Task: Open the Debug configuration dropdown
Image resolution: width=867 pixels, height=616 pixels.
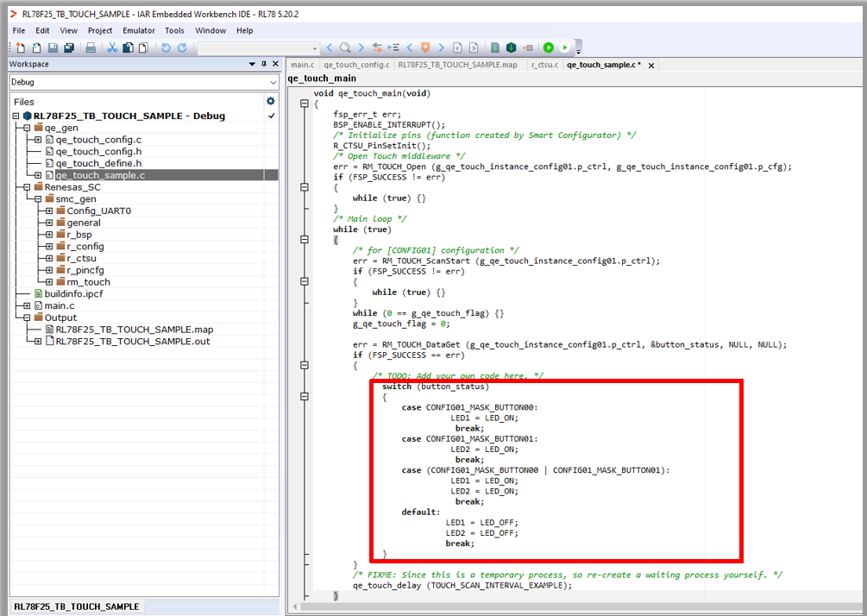Action: point(272,82)
